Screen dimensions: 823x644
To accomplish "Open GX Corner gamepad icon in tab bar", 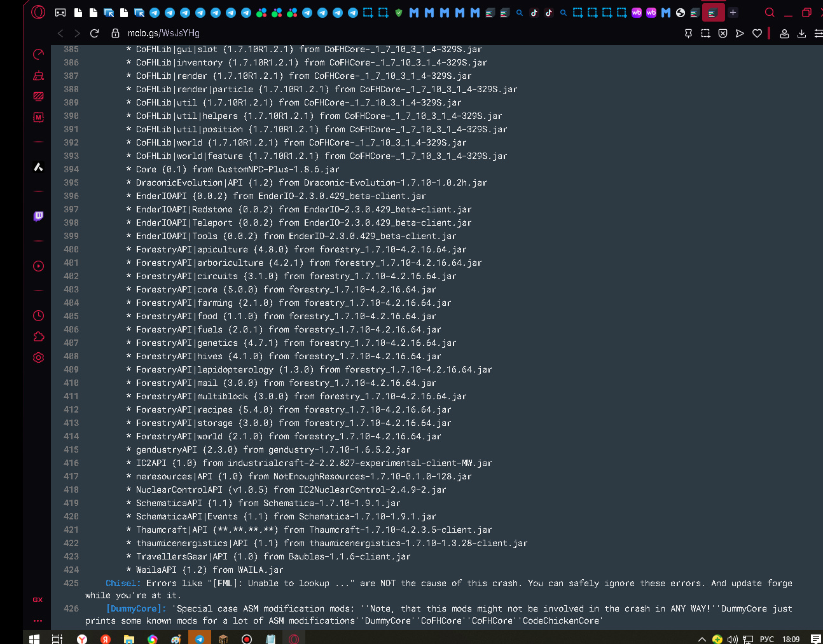I will click(60, 13).
